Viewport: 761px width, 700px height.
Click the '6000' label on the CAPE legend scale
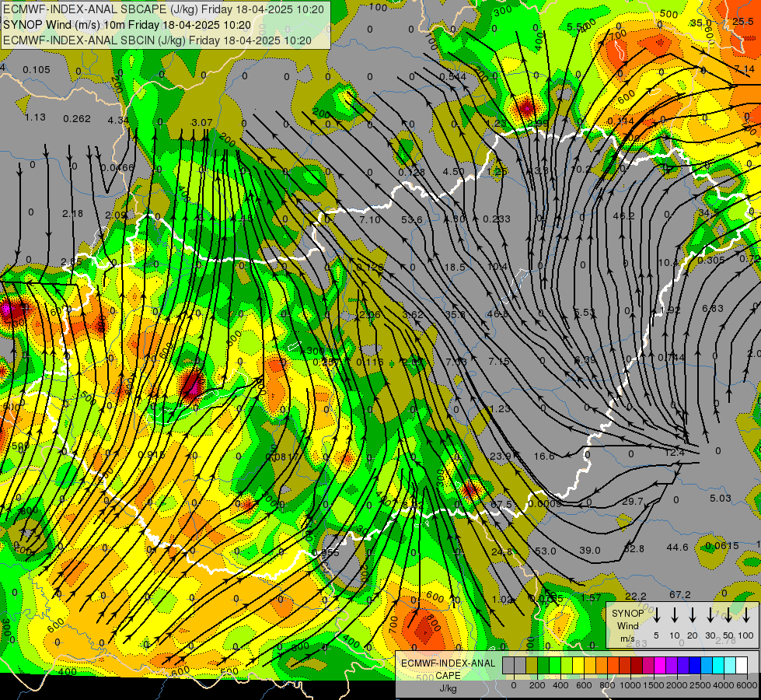746,685
